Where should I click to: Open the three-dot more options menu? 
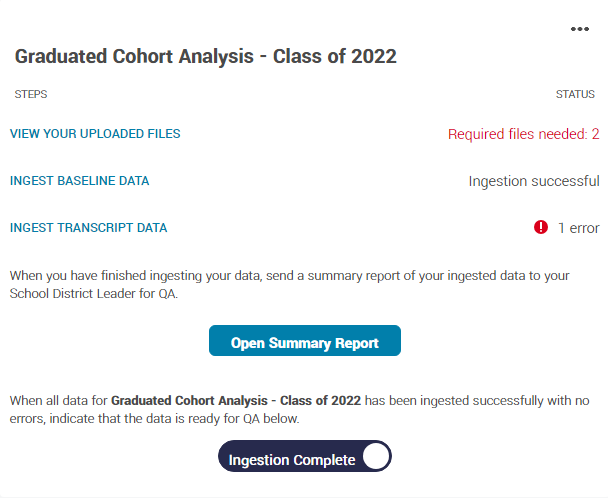pos(580,29)
